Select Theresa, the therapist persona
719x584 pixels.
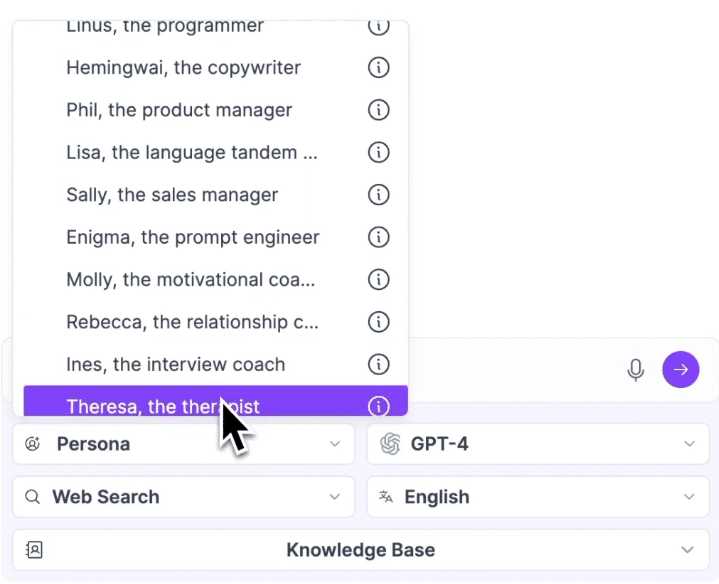coord(216,401)
